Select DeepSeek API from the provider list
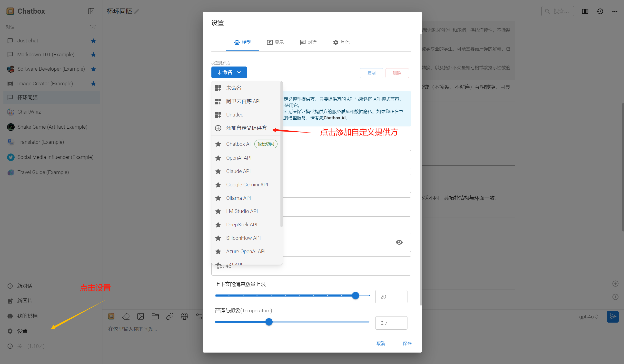624x364 pixels. (241, 224)
